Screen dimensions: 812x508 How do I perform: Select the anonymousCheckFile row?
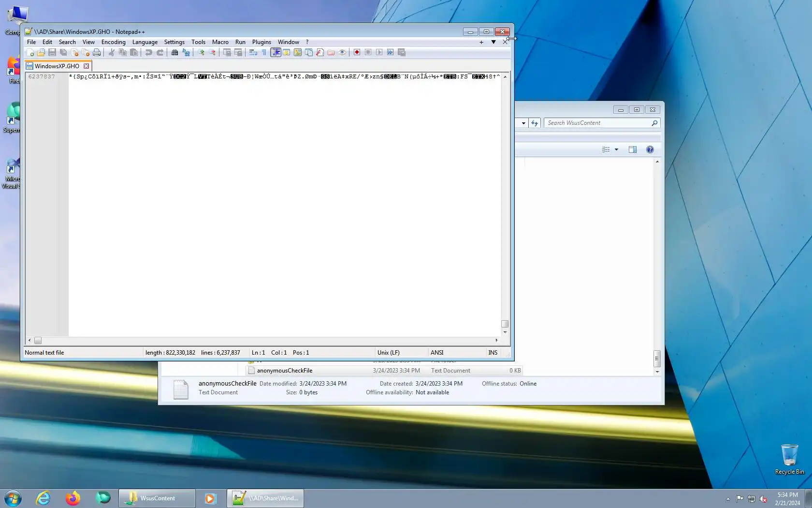coord(384,371)
